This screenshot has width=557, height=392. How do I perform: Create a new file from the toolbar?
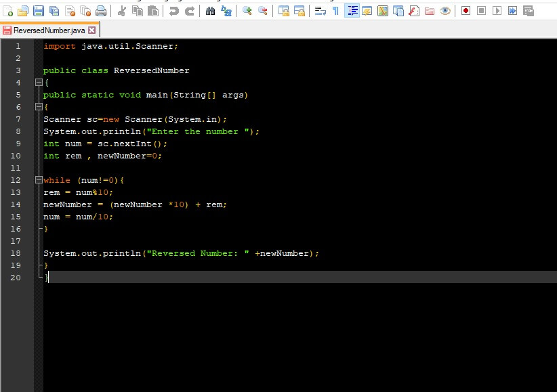pyautogui.click(x=8, y=11)
